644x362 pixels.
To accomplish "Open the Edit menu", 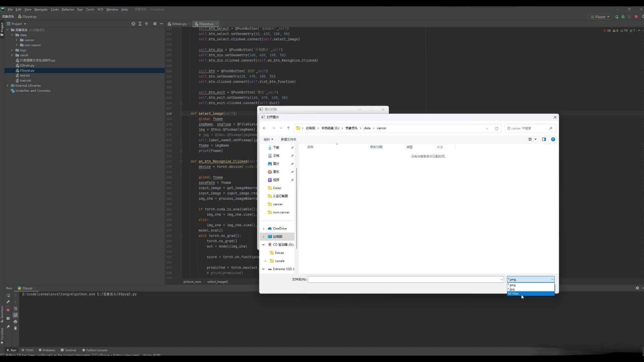I will [18, 9].
